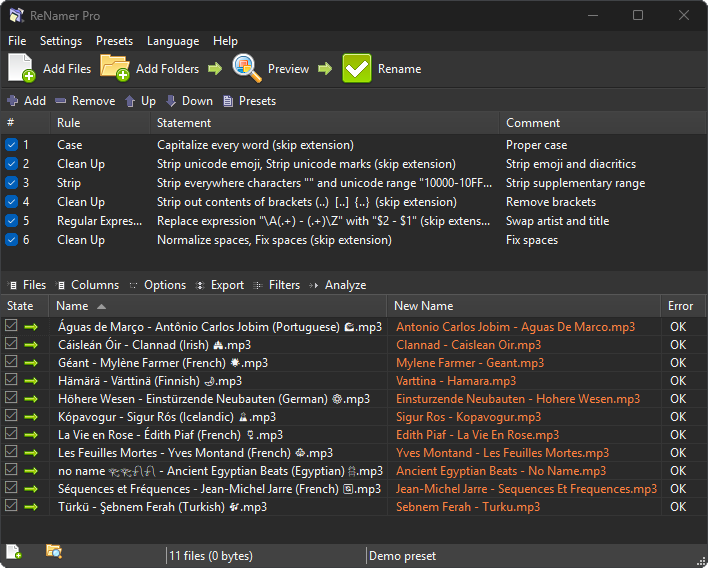
Task: Click green arrow state icon for Hämärä row
Action: click(x=31, y=381)
